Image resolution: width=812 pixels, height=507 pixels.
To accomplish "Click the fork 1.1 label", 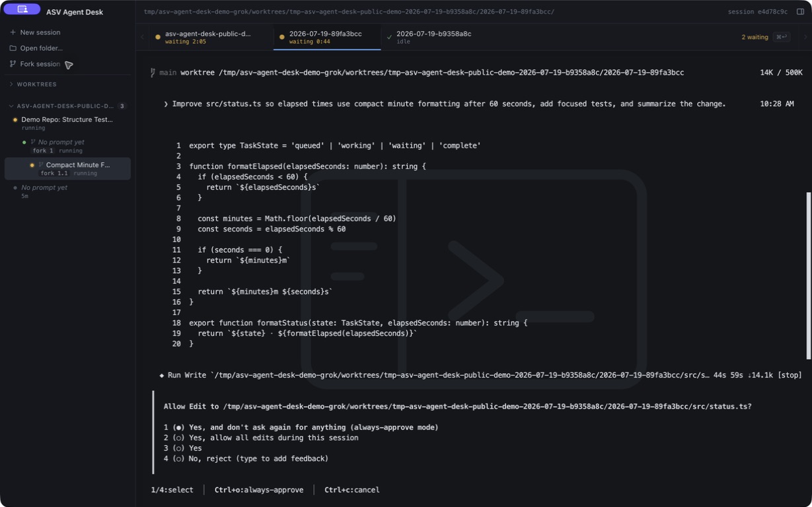I will pyautogui.click(x=54, y=174).
